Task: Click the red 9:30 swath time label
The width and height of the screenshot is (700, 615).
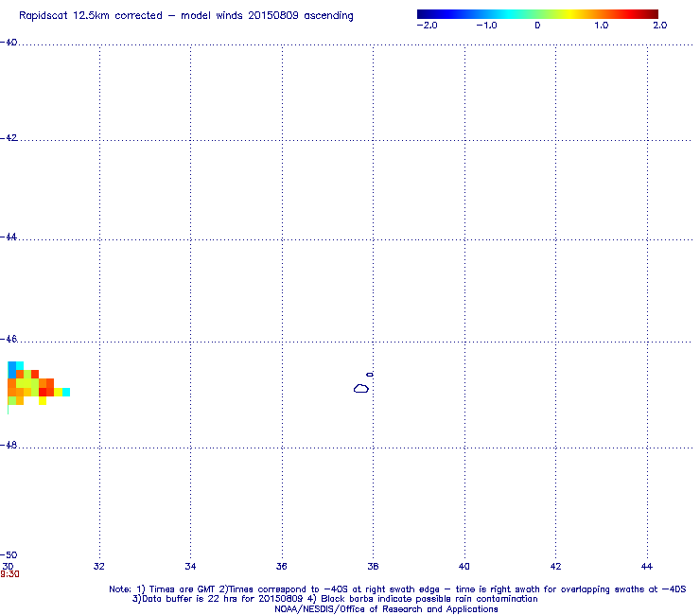Action: tap(9, 574)
